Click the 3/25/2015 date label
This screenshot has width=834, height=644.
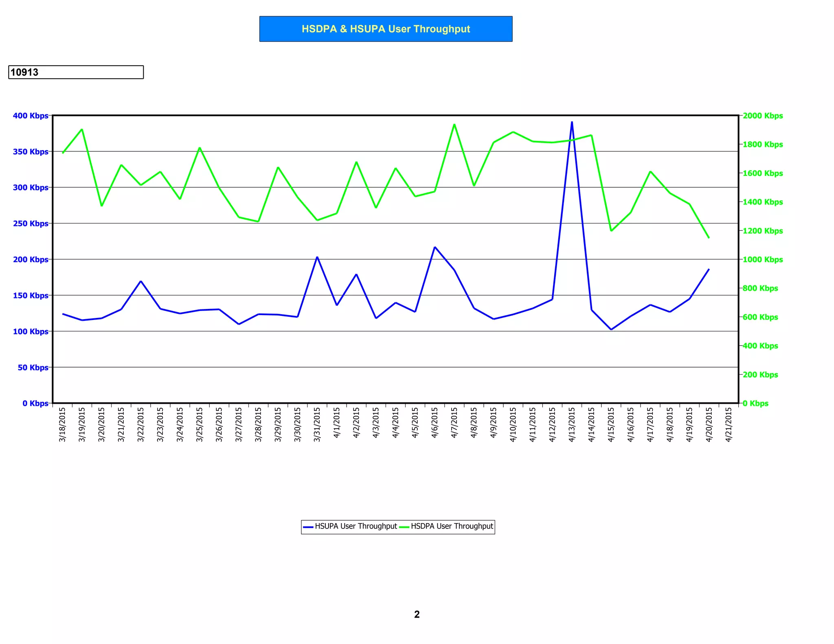[x=200, y=425]
